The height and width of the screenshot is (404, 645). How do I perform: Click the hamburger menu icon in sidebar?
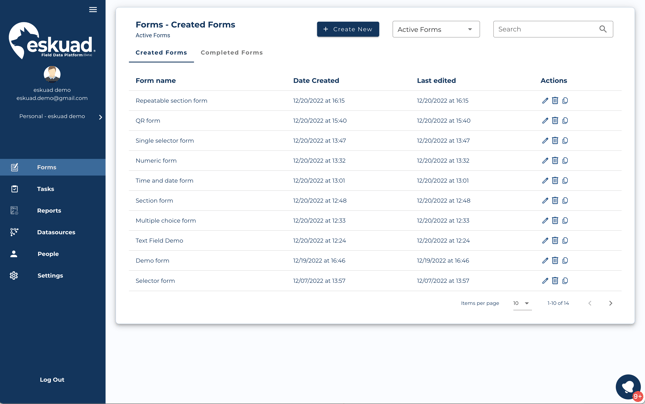(x=93, y=10)
